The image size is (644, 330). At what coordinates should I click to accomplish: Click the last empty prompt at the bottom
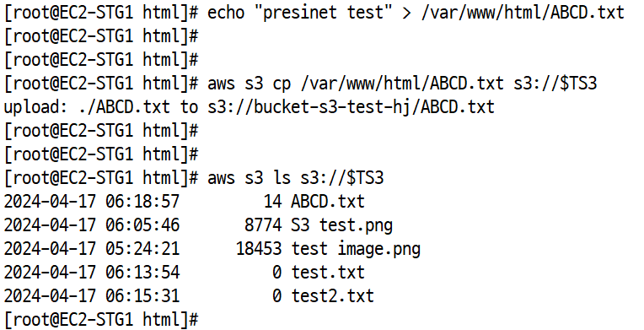[x=101, y=320]
